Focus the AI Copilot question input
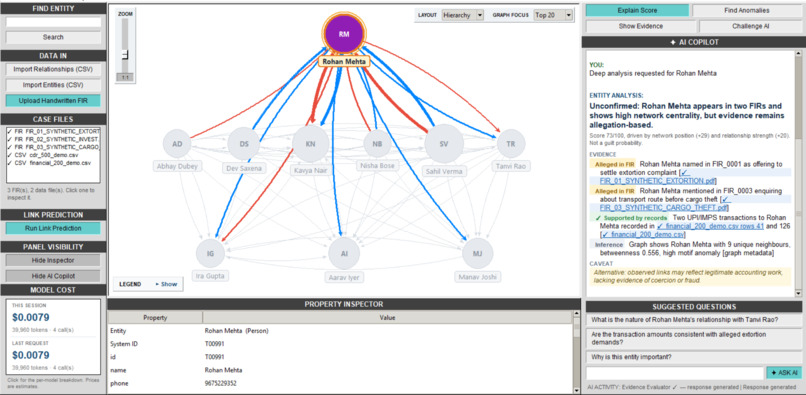This screenshot has height=395, width=806. coord(675,373)
